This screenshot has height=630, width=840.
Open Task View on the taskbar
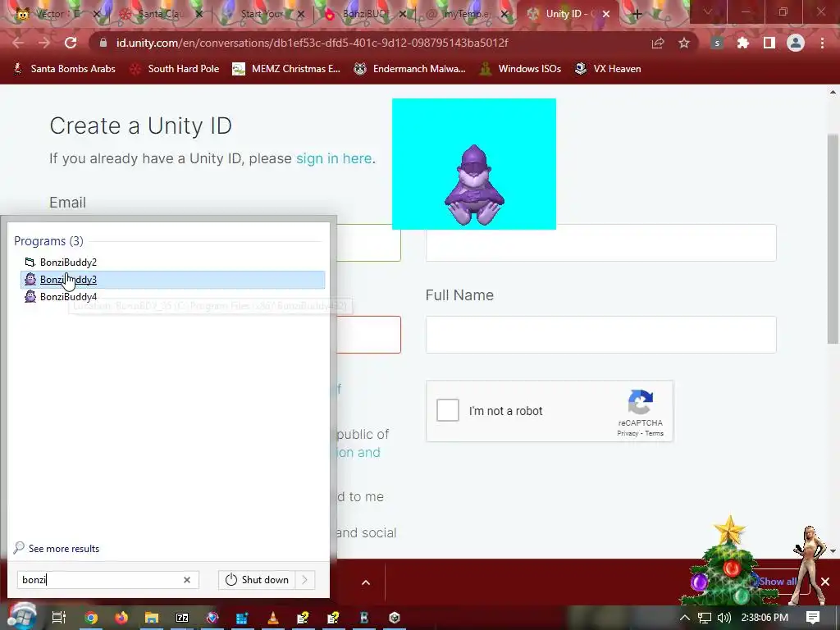coord(59,618)
